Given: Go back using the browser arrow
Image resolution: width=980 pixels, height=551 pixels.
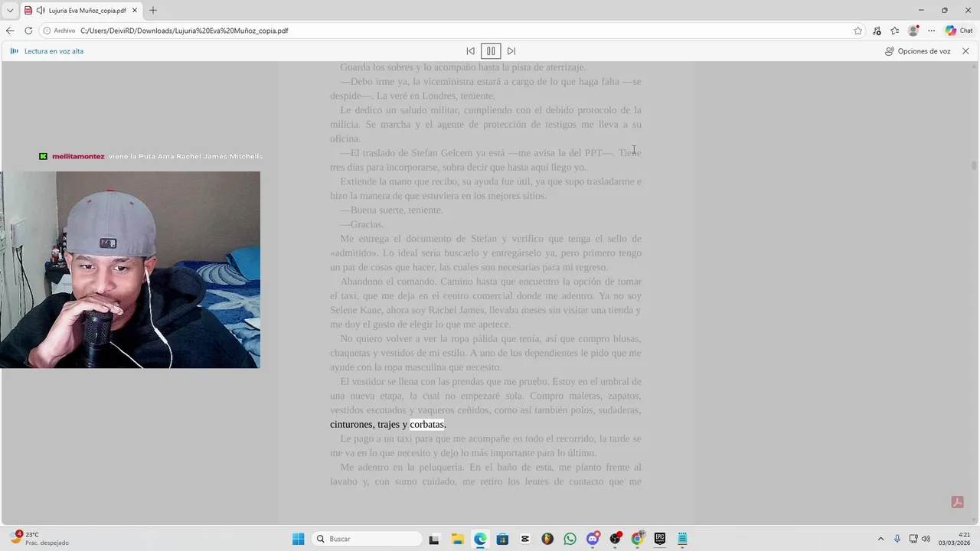Looking at the screenshot, I should [10, 31].
